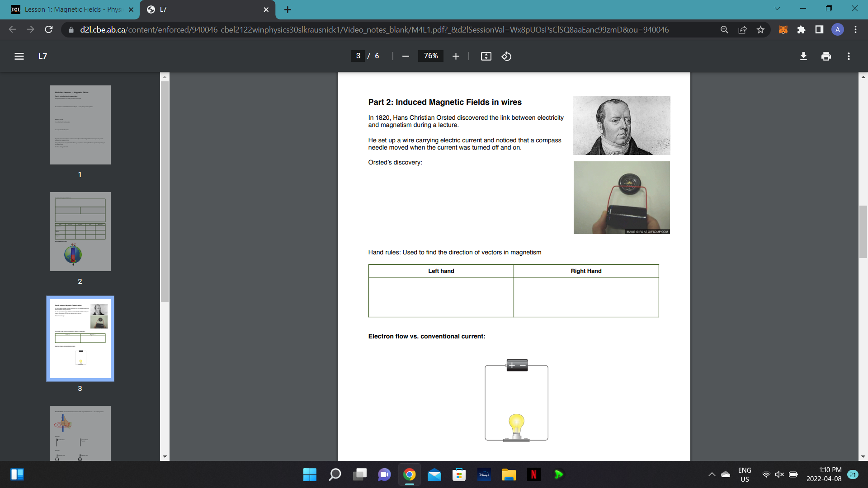
Task: Expand the page navigation dropdown
Action: point(358,56)
